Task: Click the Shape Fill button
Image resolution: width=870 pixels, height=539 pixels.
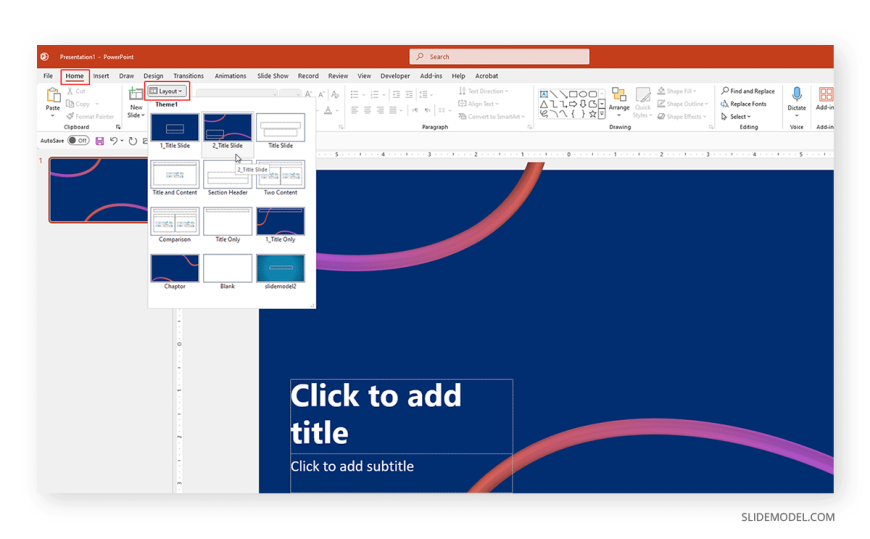Action: [677, 91]
